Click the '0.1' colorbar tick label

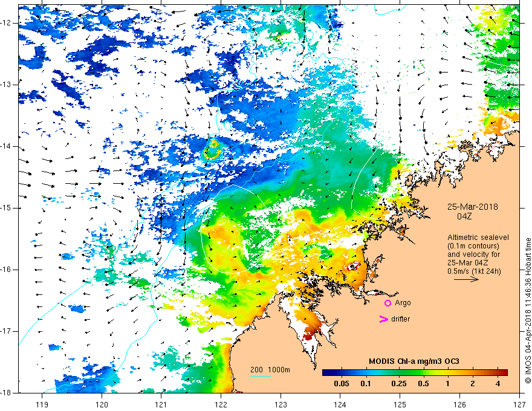click(365, 384)
